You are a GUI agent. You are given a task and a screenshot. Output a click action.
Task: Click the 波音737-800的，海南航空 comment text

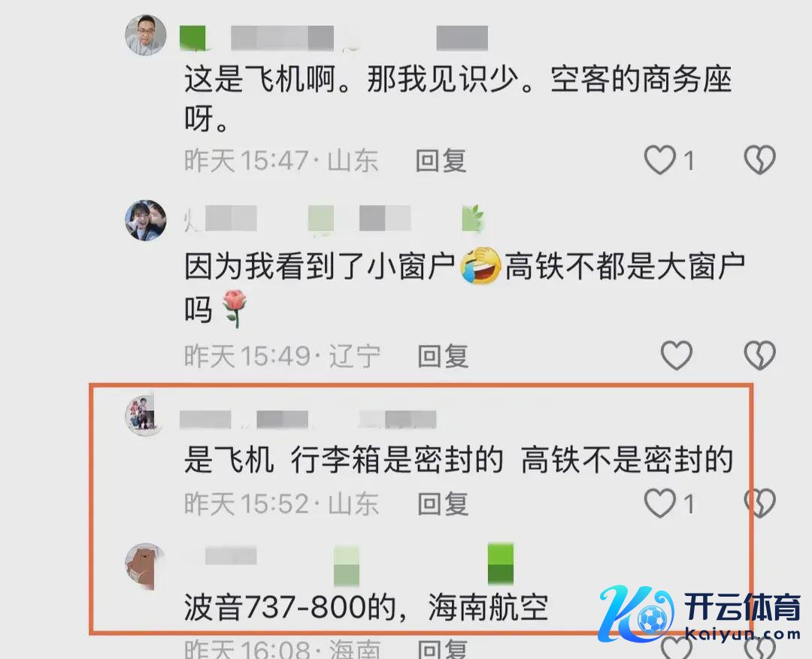coord(366,607)
